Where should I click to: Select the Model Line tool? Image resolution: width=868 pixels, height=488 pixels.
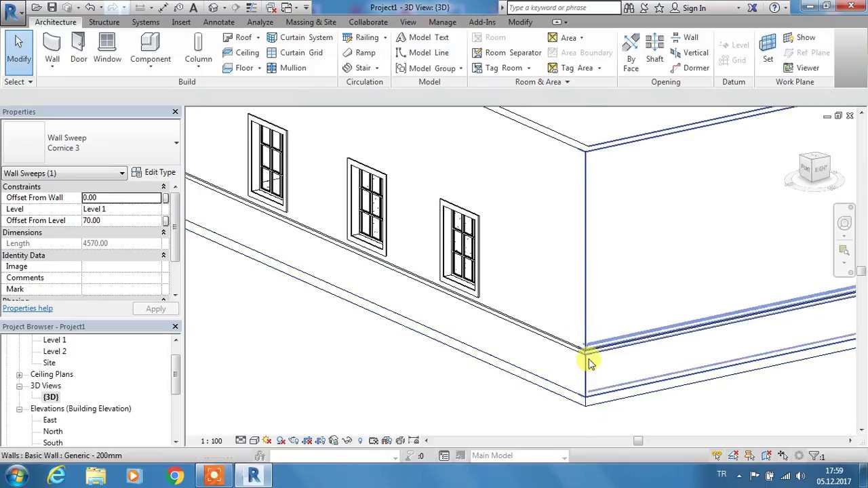click(x=422, y=53)
